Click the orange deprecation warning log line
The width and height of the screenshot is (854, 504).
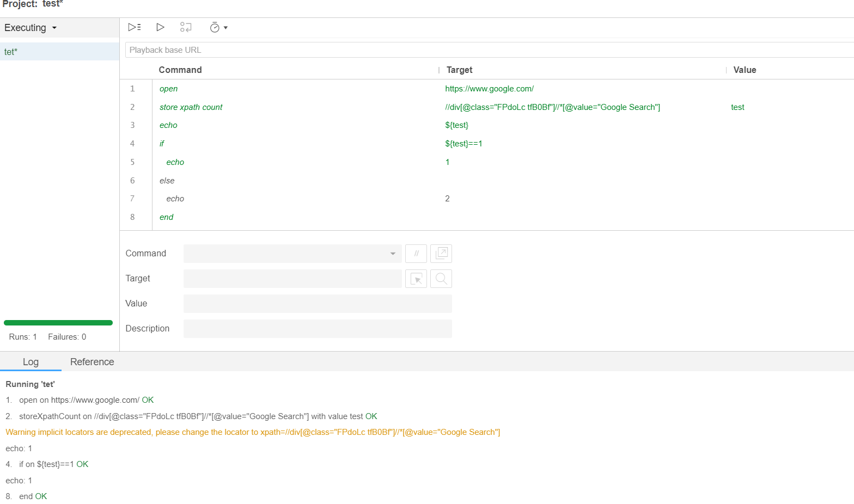click(x=253, y=432)
